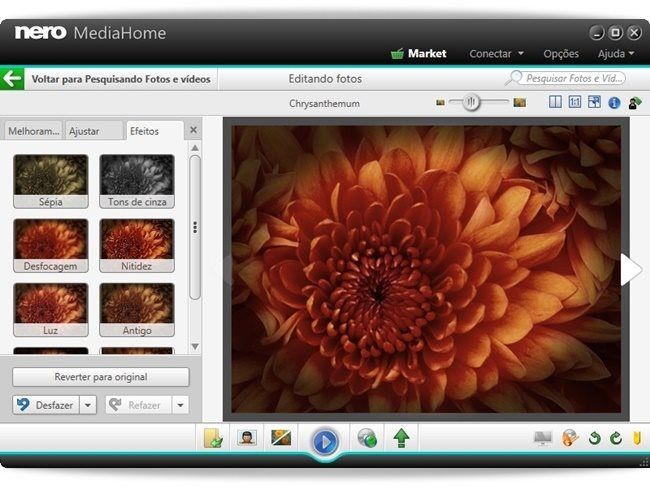Rotate photo counterclockwise
This screenshot has width=650, height=487.
594,438
